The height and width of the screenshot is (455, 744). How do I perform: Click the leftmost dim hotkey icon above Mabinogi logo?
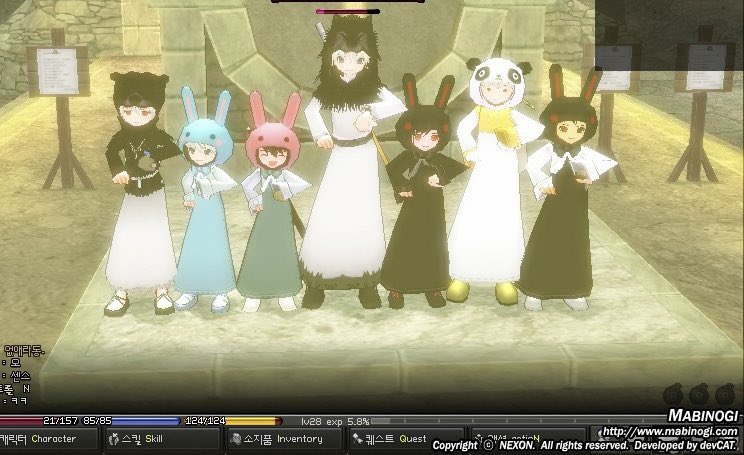673,395
